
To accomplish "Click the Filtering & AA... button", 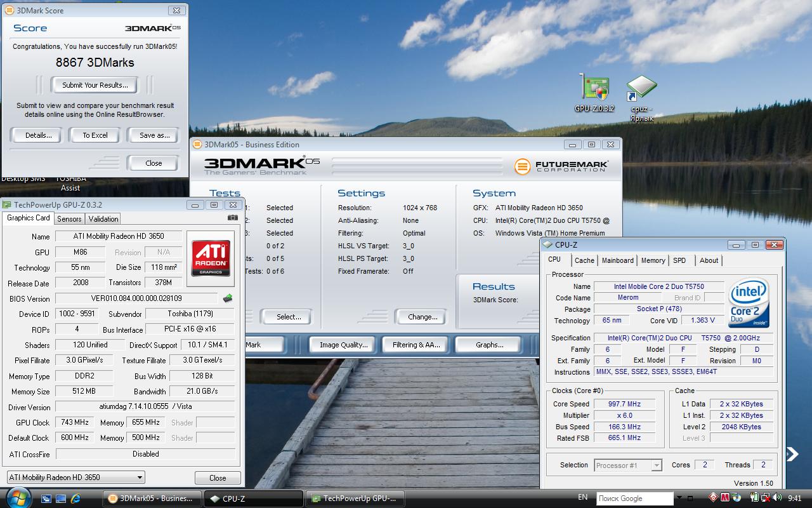I will tap(416, 345).
